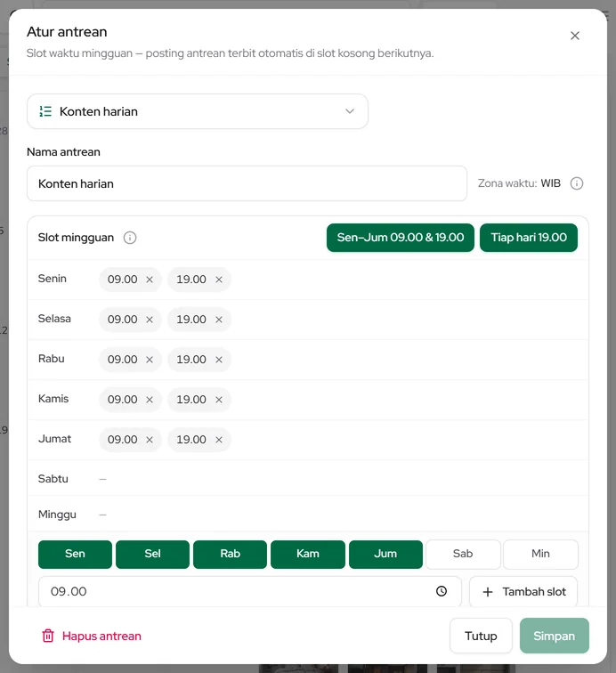Click the Tambah slot button

(x=523, y=592)
